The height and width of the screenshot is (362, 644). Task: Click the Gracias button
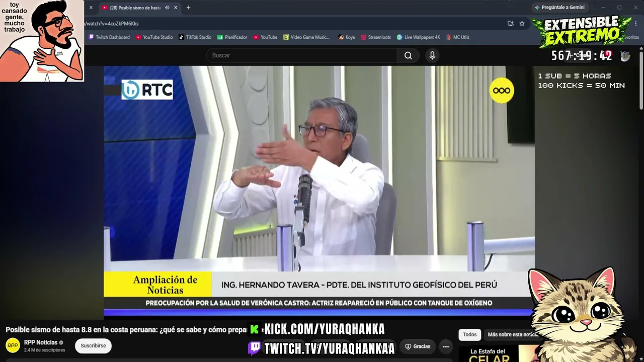point(418,346)
